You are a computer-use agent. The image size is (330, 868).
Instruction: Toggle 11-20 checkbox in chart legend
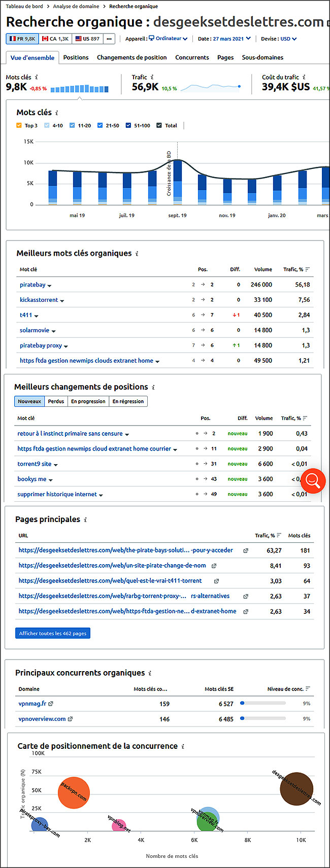[72, 125]
